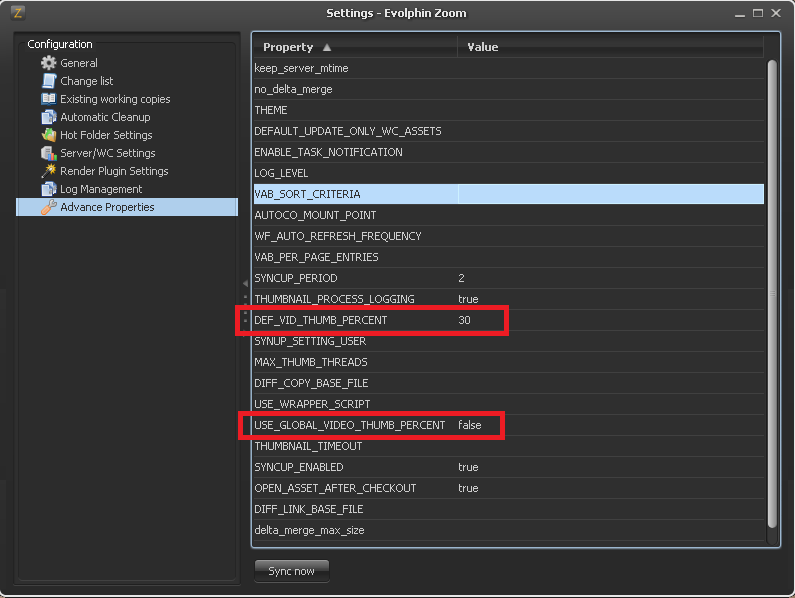Open the Change list page

(x=87, y=81)
